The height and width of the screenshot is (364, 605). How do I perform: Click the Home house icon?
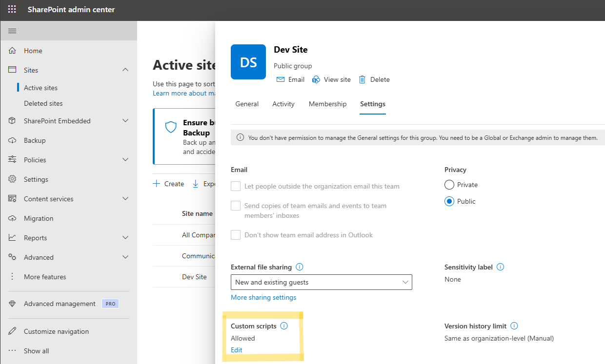coord(13,51)
